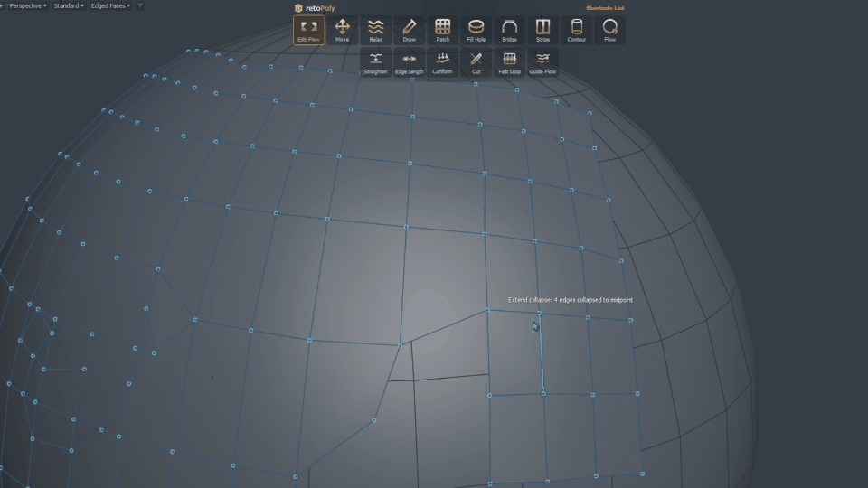868x488 pixels.
Task: Select the Bridge tool
Action: pos(509,31)
